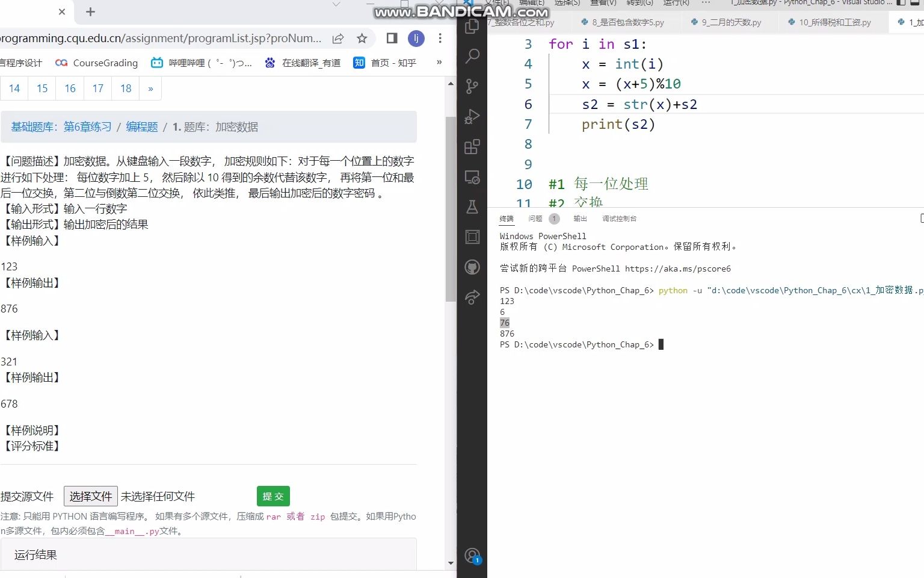
Task: Switch to the 7_整数各位之和.py tab
Action: click(522, 22)
